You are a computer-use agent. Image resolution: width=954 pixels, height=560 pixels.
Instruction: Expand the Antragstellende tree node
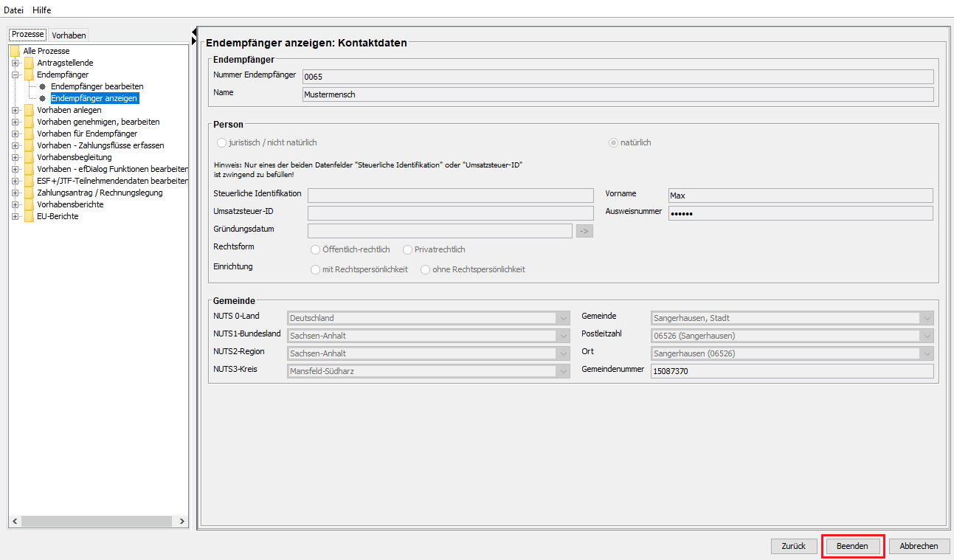point(15,63)
